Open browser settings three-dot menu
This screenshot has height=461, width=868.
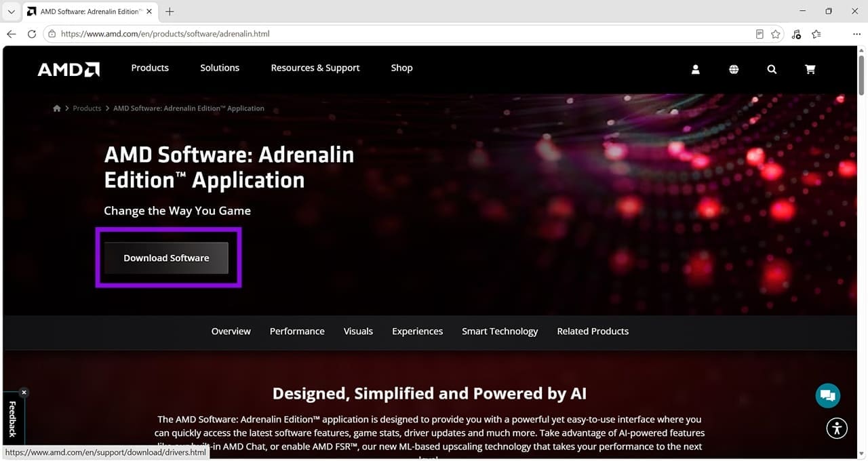pyautogui.click(x=856, y=34)
